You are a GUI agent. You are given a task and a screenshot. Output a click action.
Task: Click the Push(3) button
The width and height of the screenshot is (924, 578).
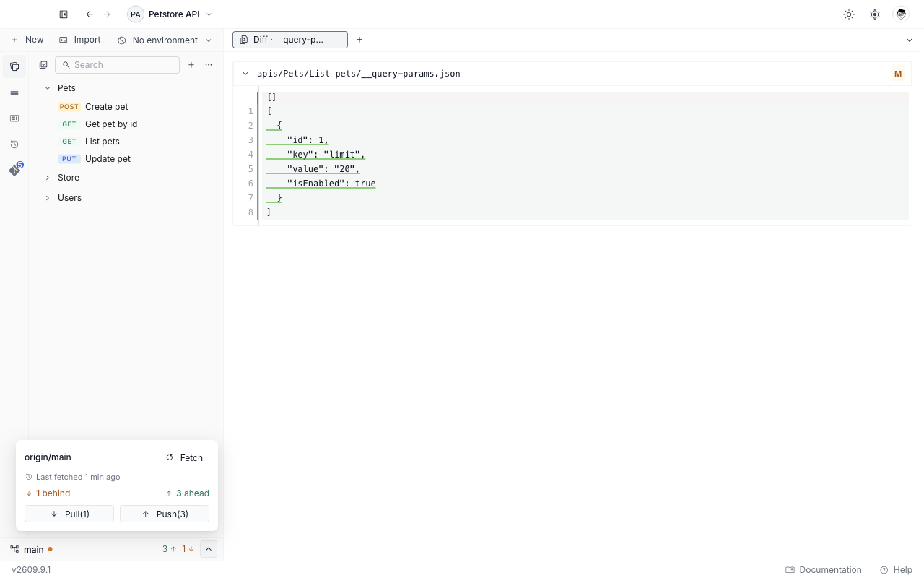coord(165,514)
